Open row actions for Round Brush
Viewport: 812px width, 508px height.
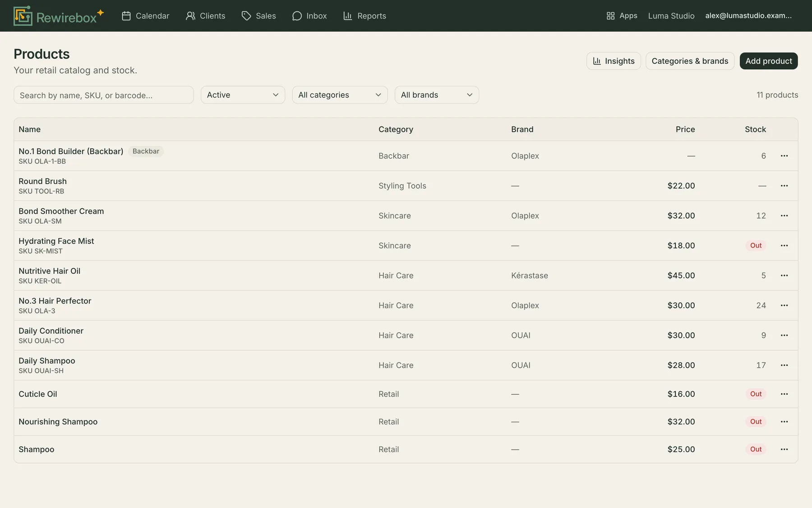pyautogui.click(x=784, y=186)
